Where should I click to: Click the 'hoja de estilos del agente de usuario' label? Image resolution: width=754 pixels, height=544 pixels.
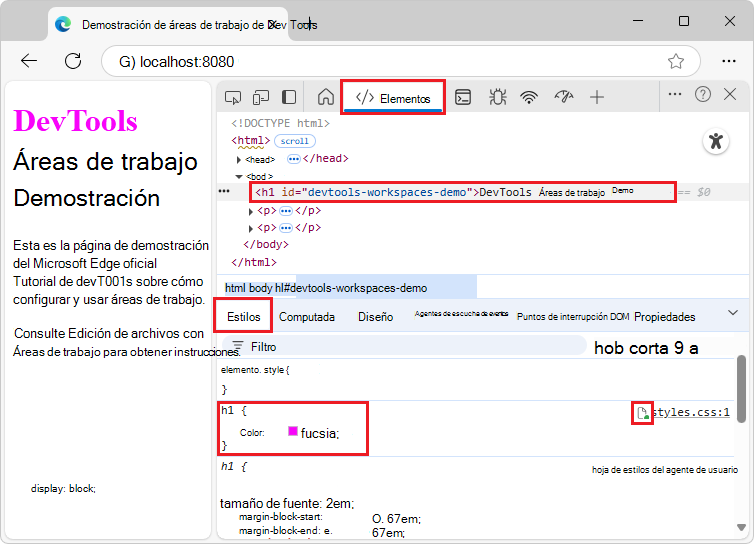665,469
